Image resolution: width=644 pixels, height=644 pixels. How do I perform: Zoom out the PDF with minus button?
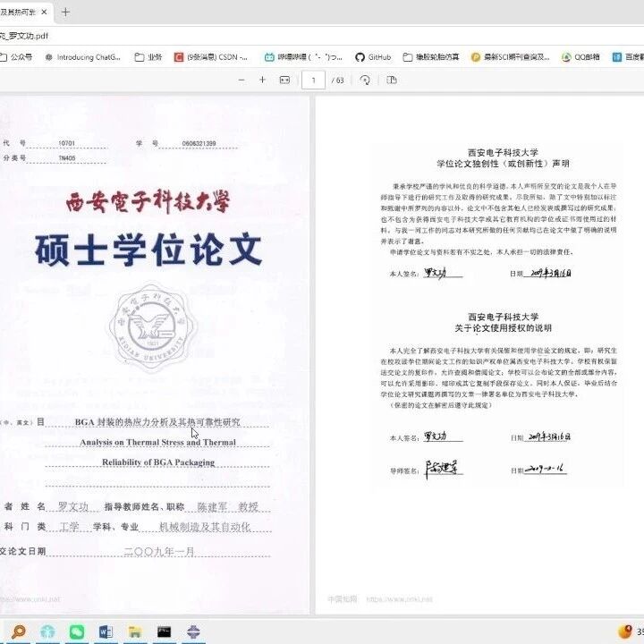click(241, 80)
